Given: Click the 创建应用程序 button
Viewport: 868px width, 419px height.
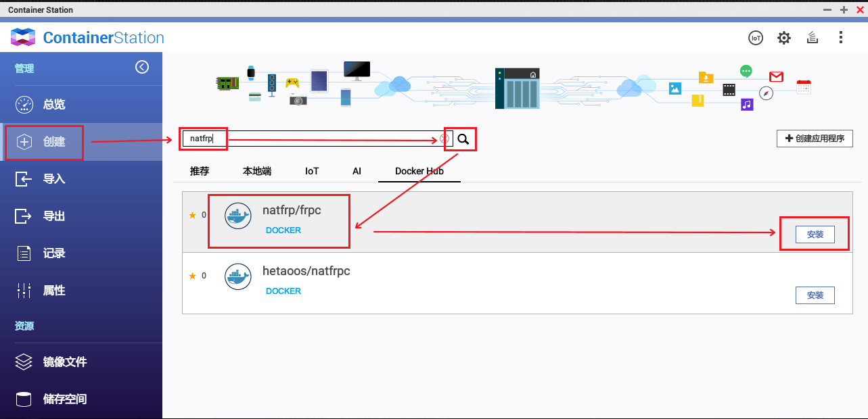Looking at the screenshot, I should coord(815,139).
